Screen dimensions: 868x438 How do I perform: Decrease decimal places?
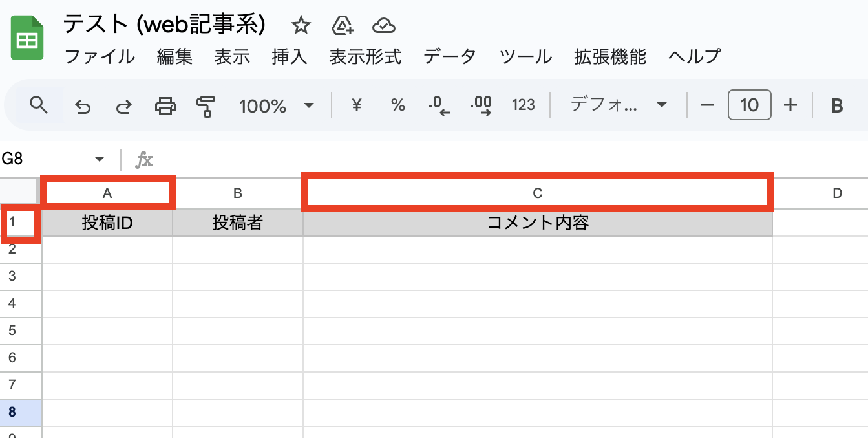[x=439, y=105]
